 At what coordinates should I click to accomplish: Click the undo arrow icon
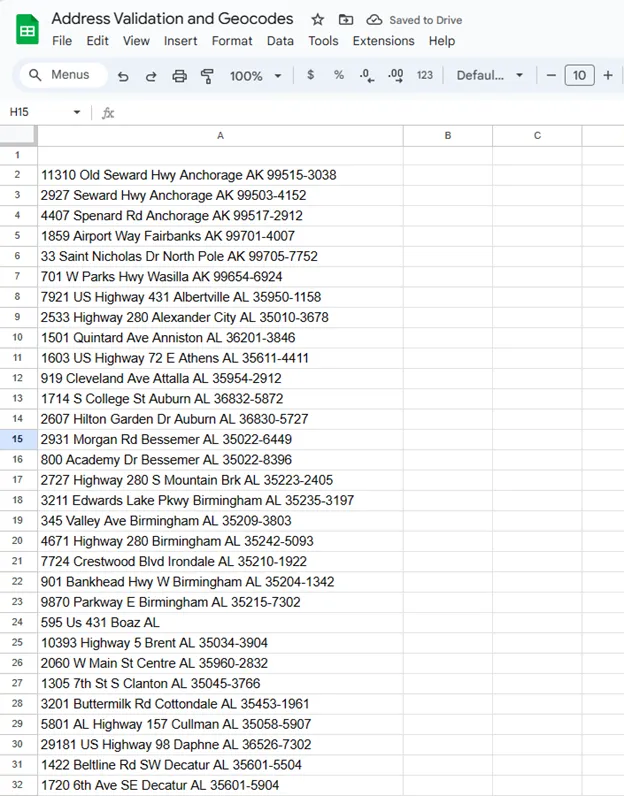pyautogui.click(x=123, y=76)
